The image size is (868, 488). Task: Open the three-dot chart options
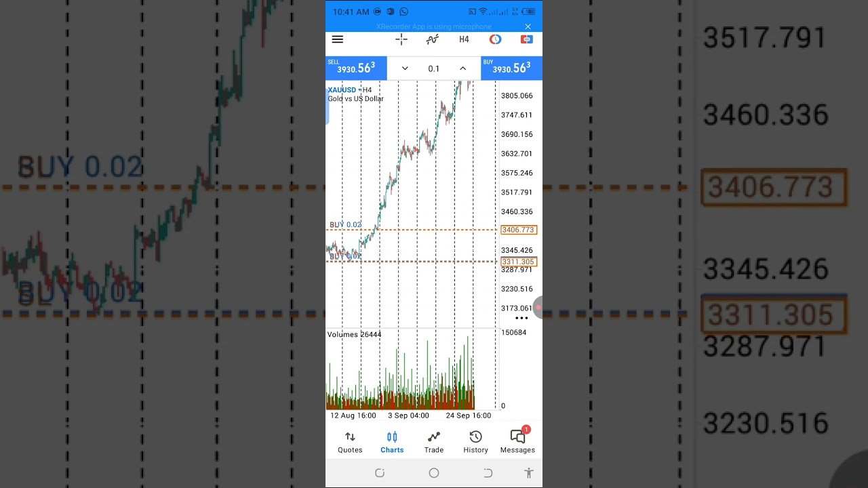[x=521, y=318]
